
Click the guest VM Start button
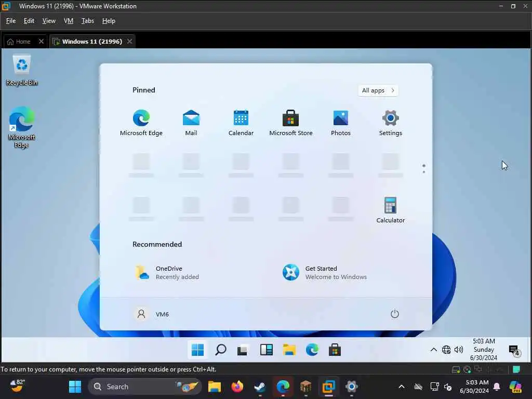197,350
